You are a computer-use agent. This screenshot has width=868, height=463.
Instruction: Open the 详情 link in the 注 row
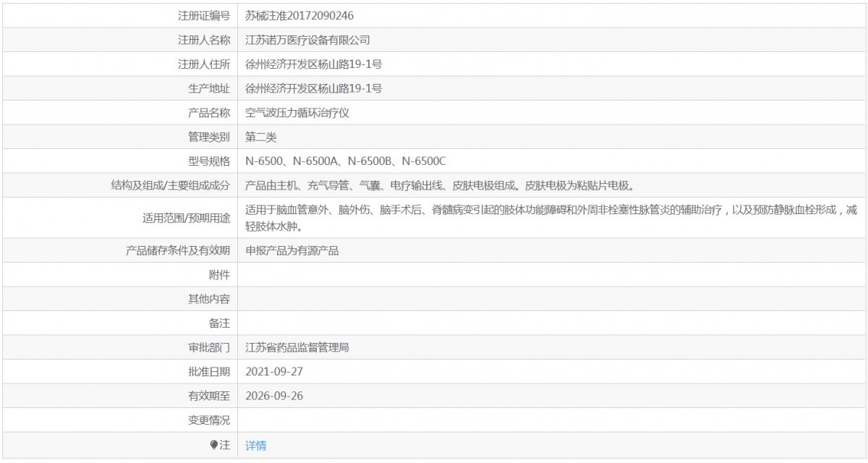(x=256, y=446)
